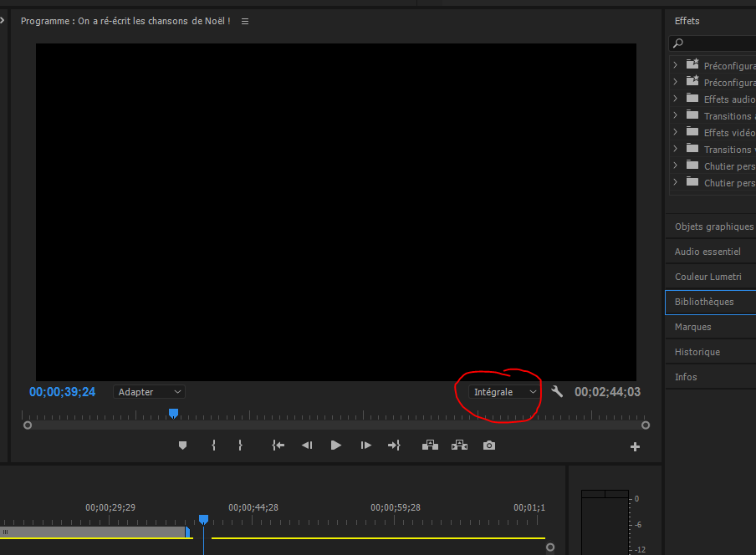Open the Programme panel hamburger menu

click(x=245, y=21)
